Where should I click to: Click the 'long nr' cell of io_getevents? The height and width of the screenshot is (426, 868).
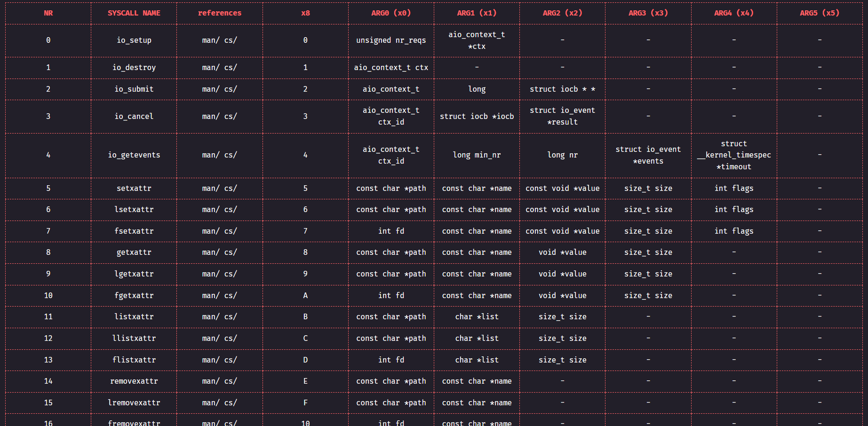(563, 155)
